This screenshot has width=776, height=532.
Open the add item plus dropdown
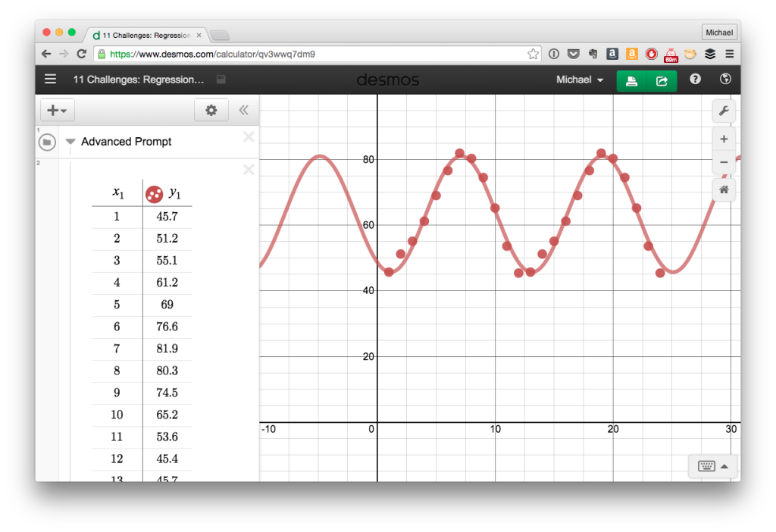tap(57, 111)
